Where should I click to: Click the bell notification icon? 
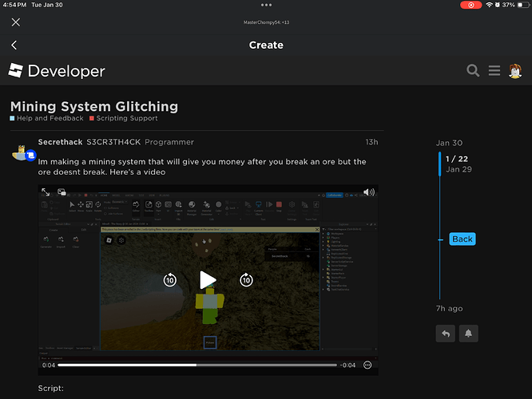[467, 333]
